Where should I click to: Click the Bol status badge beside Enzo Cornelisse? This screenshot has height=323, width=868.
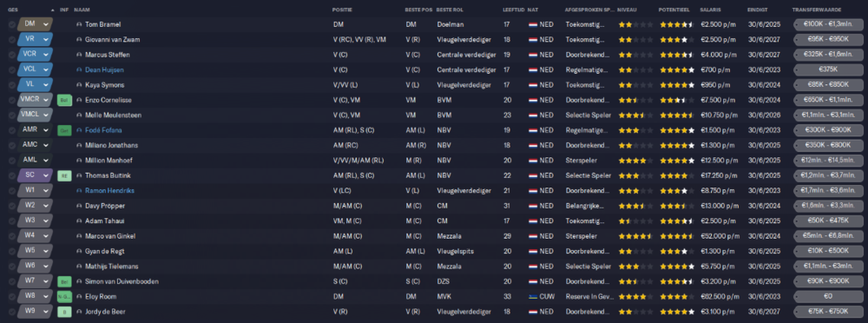[64, 100]
